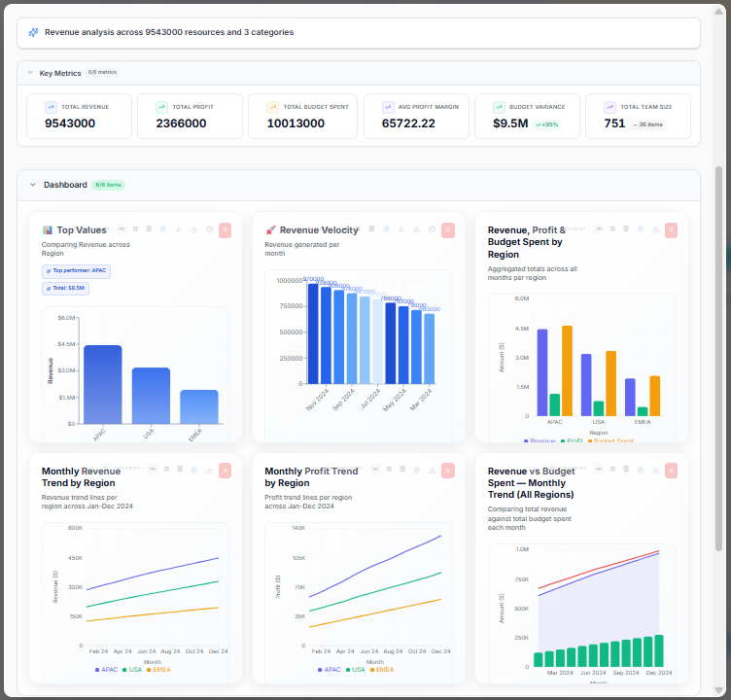Click the download icon on Top Values card
The width and height of the screenshot is (731, 700).
[x=194, y=229]
